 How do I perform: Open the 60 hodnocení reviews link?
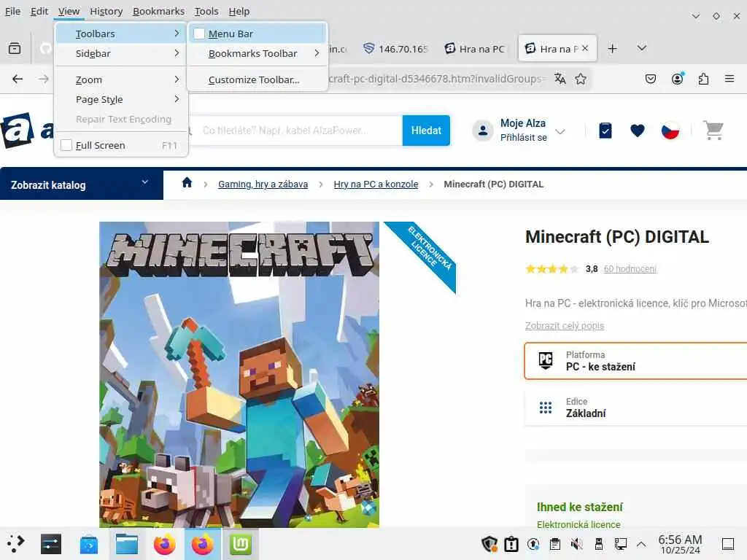click(x=630, y=268)
